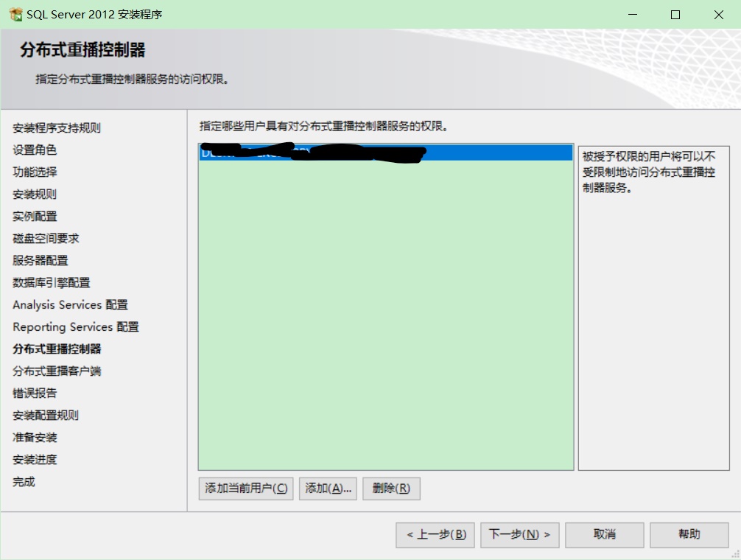Image resolution: width=741 pixels, height=560 pixels.
Task: Select 安装配置规则 step in sidebar
Action: click(46, 416)
